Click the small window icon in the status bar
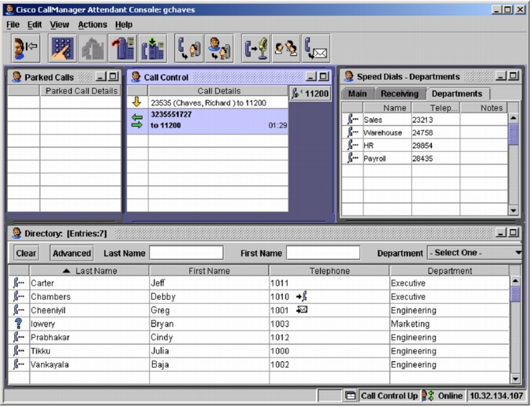Screen dimensions: 532x407 [x=350, y=395]
